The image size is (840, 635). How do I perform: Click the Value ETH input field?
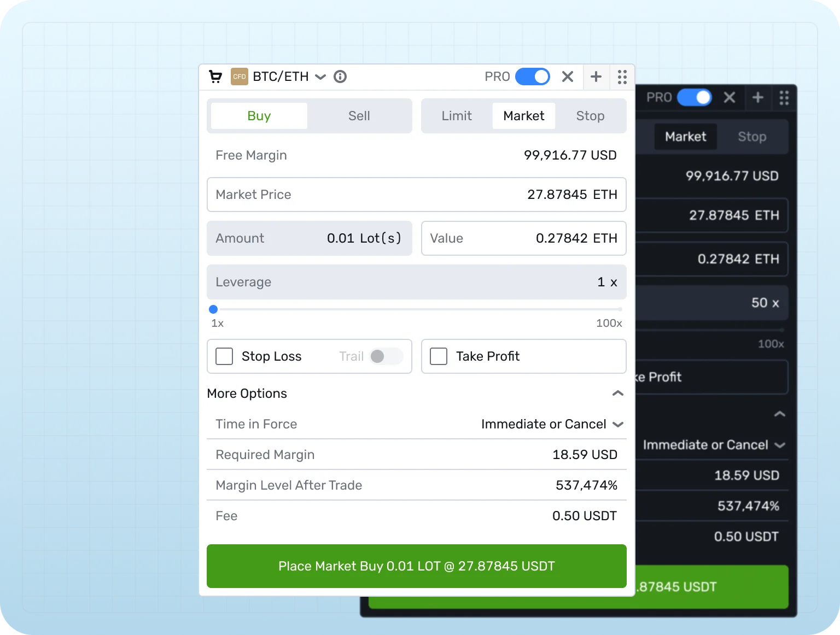pos(524,238)
